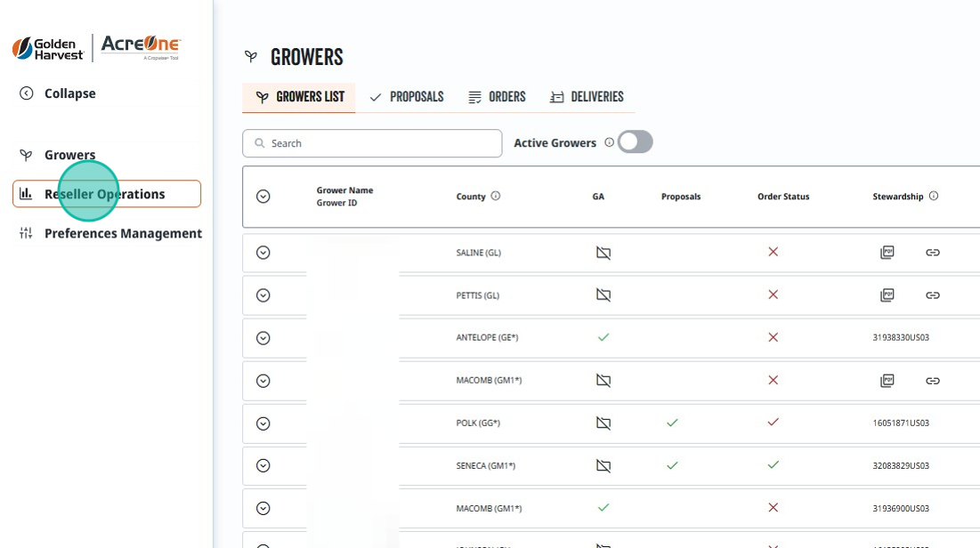Expand the SALINE (GL) grower row
The image size is (980, 548).
[x=263, y=253]
